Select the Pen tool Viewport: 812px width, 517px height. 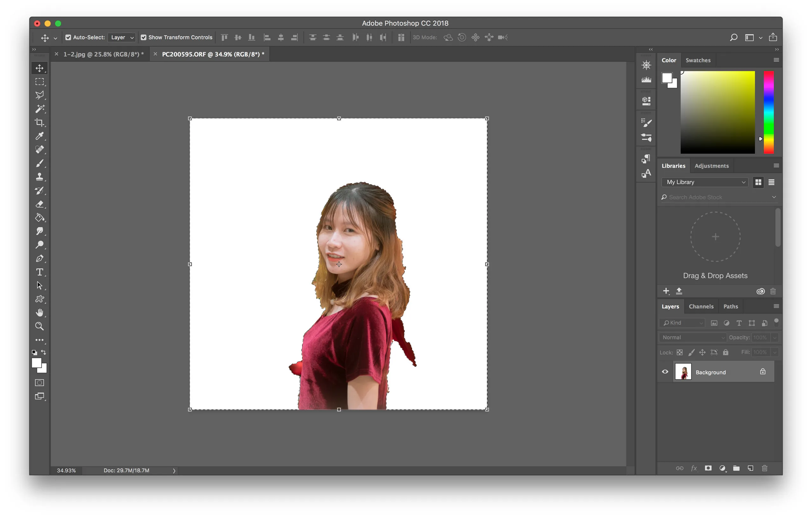pyautogui.click(x=39, y=259)
